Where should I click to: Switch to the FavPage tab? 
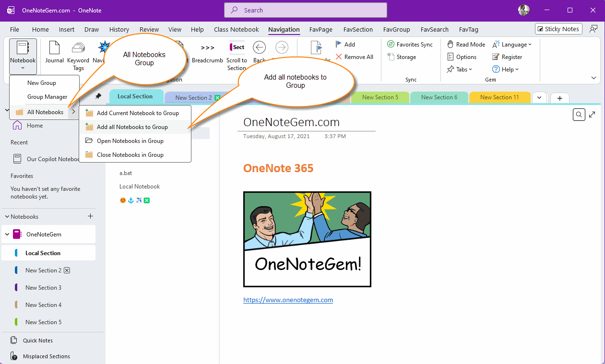321,29
